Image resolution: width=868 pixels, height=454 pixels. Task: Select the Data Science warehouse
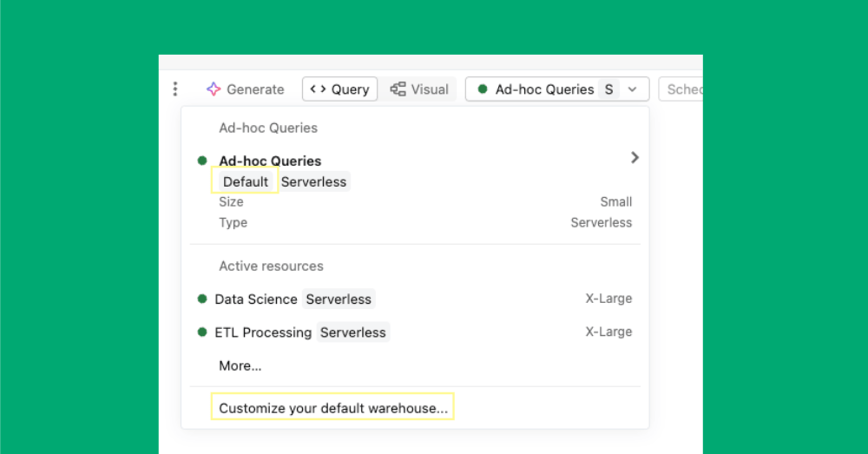[256, 299]
